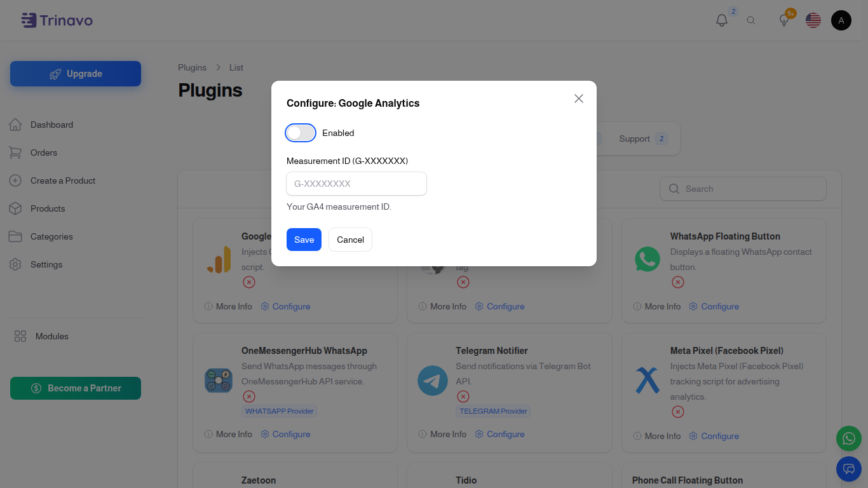Open the notifications bell icon
The height and width of the screenshot is (488, 868).
(722, 20)
